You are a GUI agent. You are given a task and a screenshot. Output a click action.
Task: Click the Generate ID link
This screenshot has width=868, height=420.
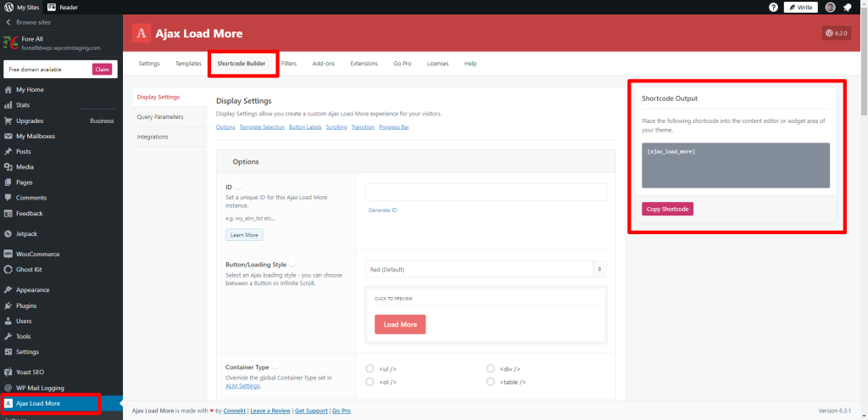382,210
